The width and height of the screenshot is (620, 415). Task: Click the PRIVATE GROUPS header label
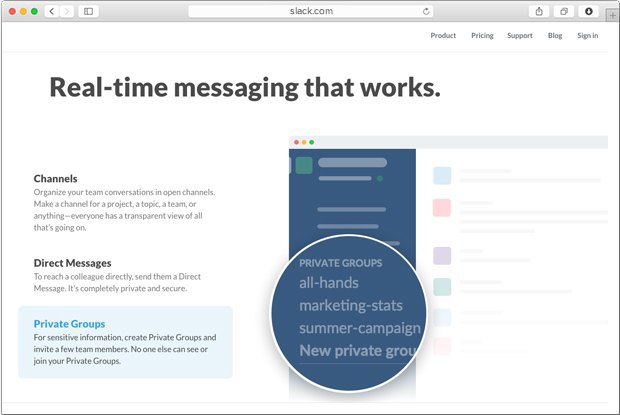[x=340, y=263]
